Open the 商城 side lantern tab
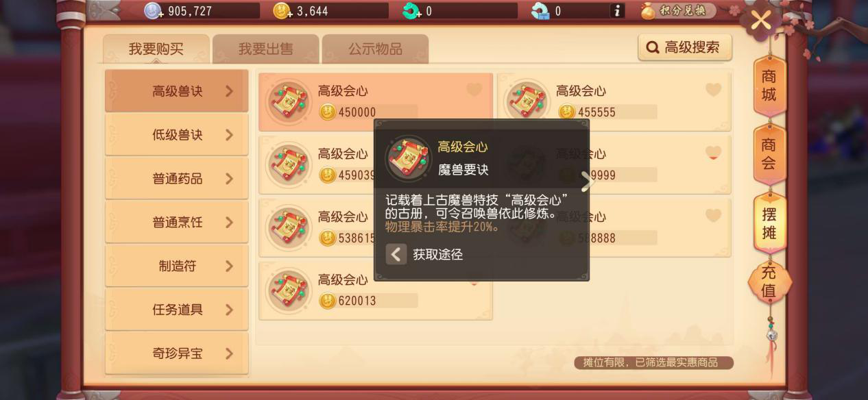The height and width of the screenshot is (400, 868). pyautogui.click(x=769, y=86)
